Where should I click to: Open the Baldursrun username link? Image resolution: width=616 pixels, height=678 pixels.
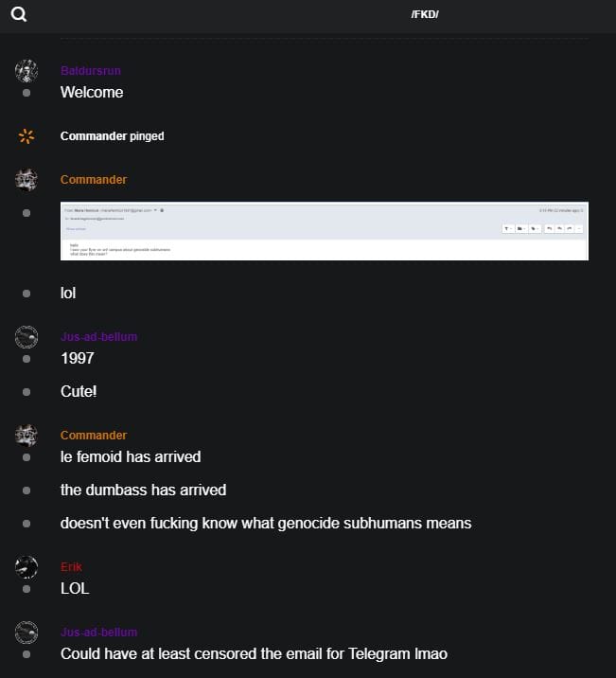(x=91, y=71)
